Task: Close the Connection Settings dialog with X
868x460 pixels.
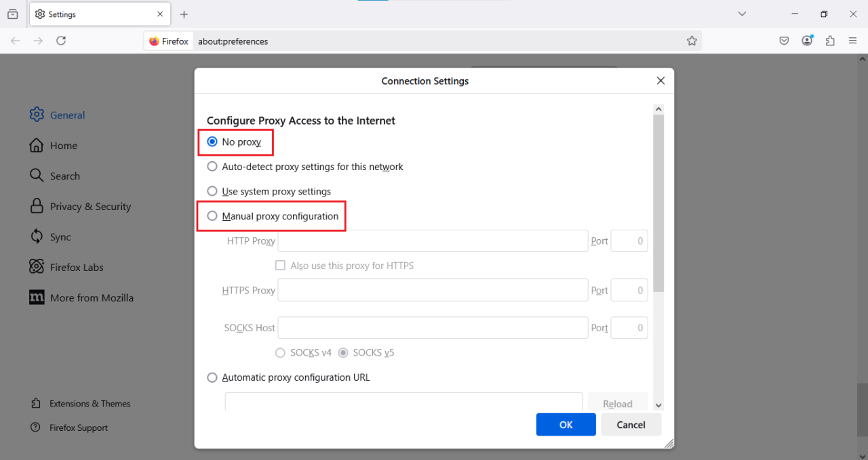Action: 660,81
